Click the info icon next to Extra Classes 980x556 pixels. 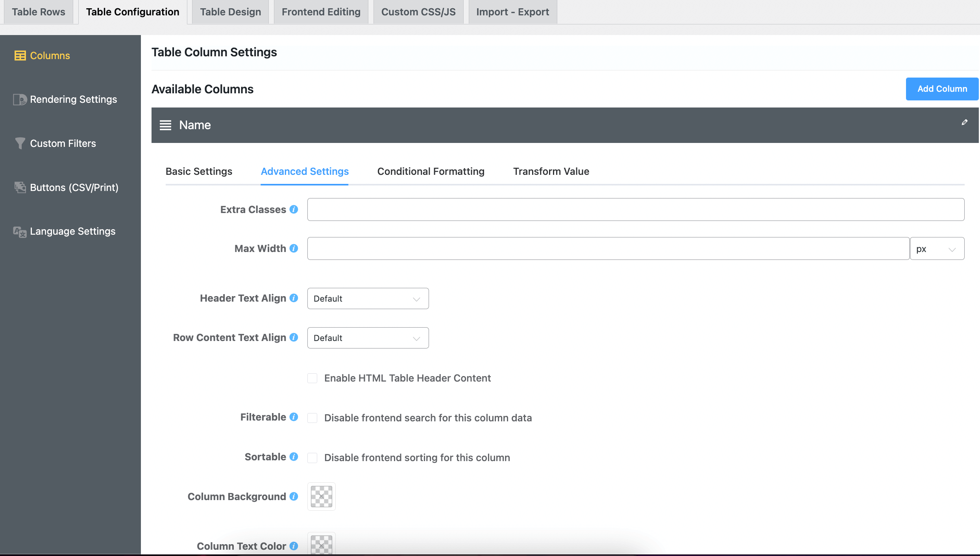click(x=294, y=209)
